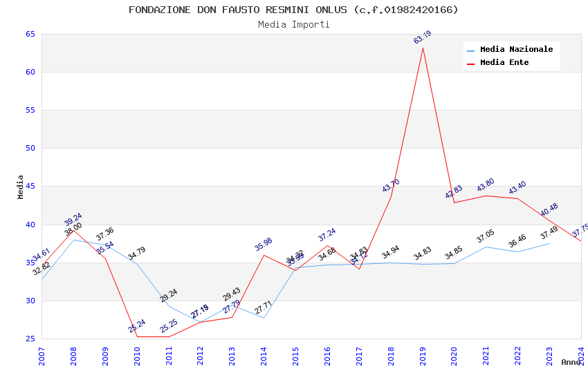This screenshot has height=380, width=588.
Task: Click the year label '2021'
Action: click(x=486, y=356)
